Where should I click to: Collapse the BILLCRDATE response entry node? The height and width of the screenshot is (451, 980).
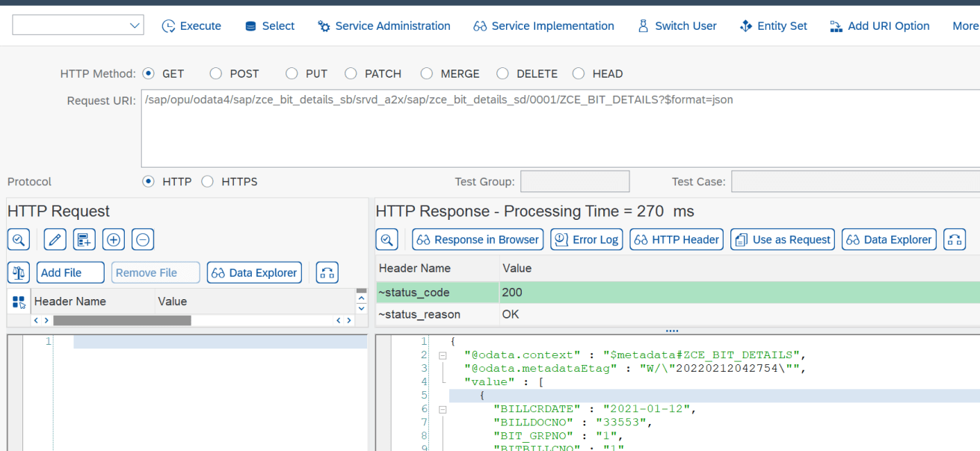(444, 408)
